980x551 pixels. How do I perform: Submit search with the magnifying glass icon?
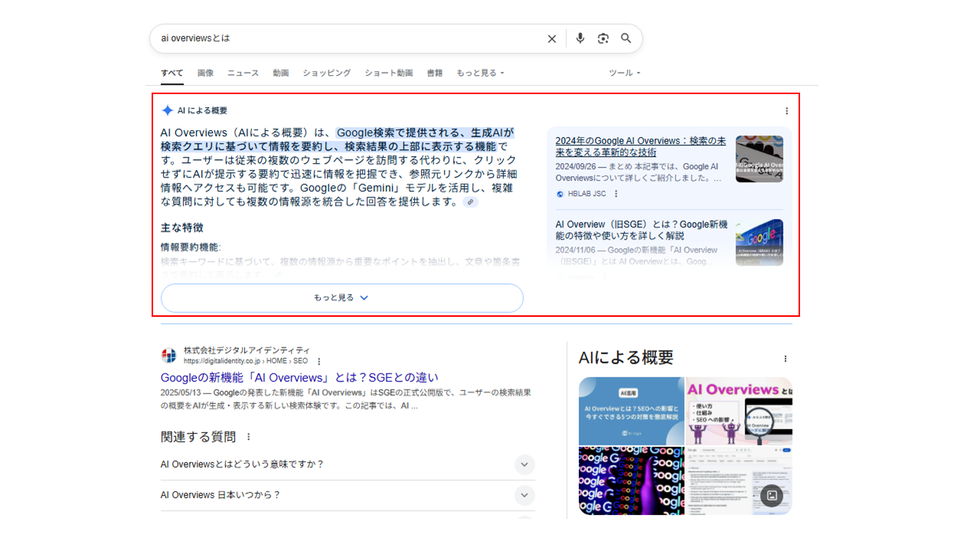(626, 38)
